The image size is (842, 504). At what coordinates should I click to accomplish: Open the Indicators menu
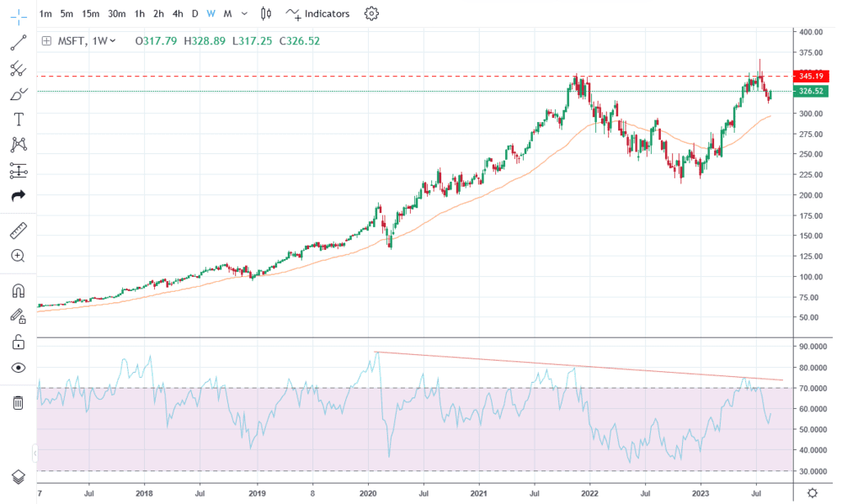coord(317,13)
